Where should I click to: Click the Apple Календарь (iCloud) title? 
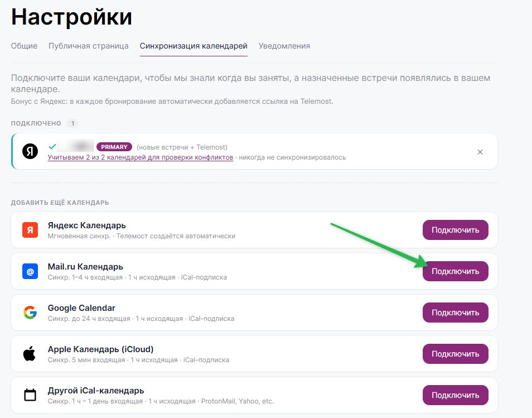[101, 349]
